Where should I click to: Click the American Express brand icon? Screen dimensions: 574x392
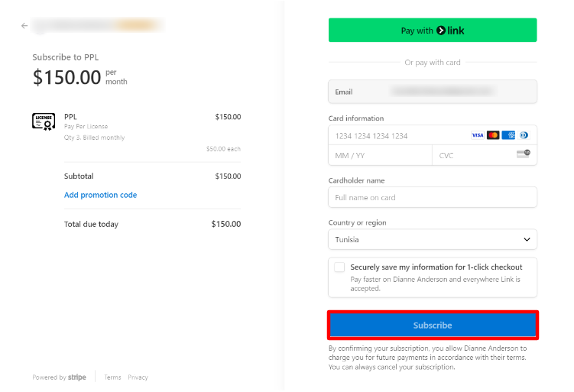pyautogui.click(x=508, y=135)
